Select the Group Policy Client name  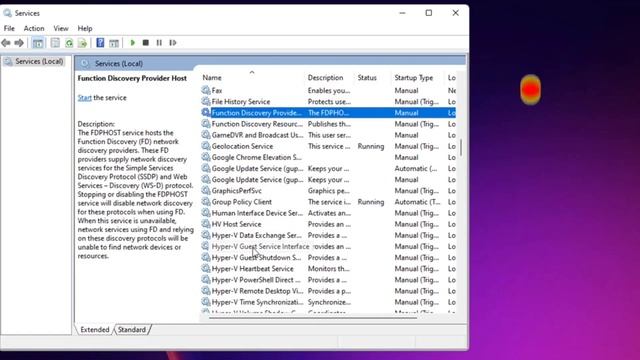(242, 202)
